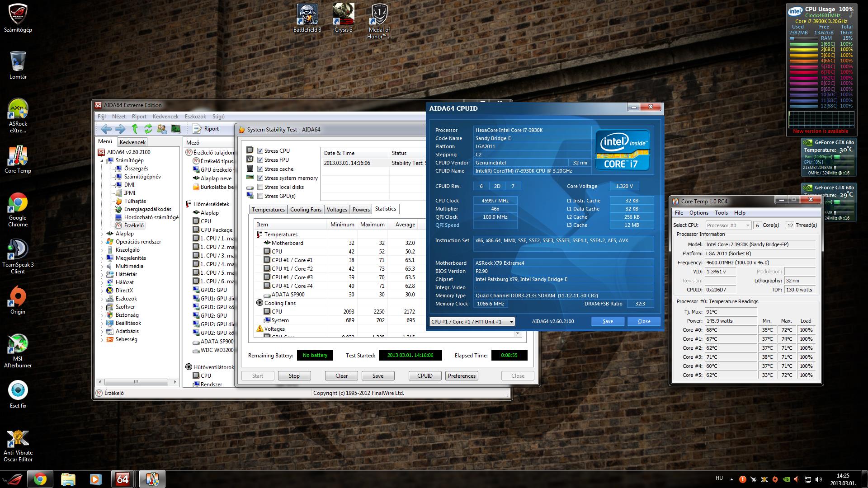Screen dimensions: 868x488
Task: Open Eset fix desktop icon
Action: click(18, 394)
